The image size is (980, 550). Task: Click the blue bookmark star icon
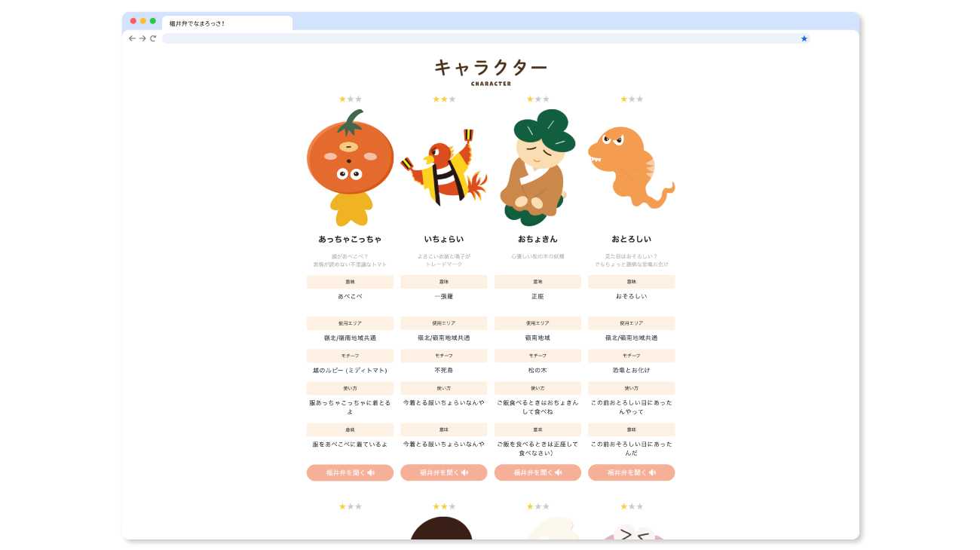804,38
